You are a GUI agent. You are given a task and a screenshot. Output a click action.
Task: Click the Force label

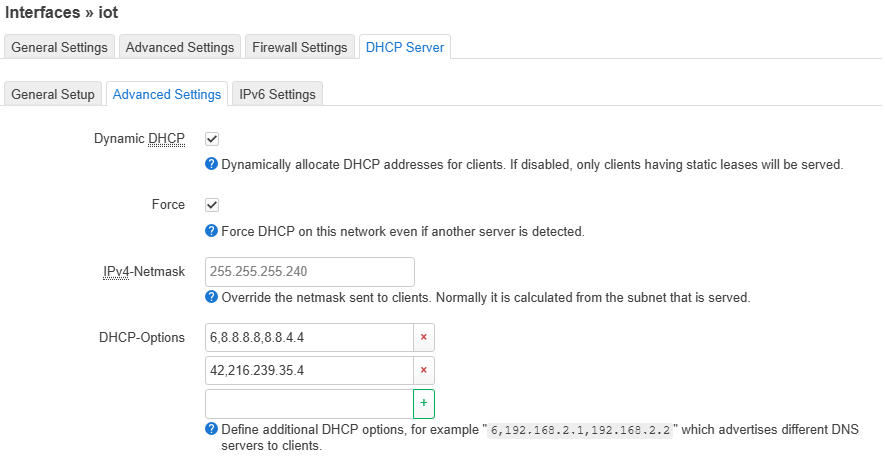[x=168, y=204]
